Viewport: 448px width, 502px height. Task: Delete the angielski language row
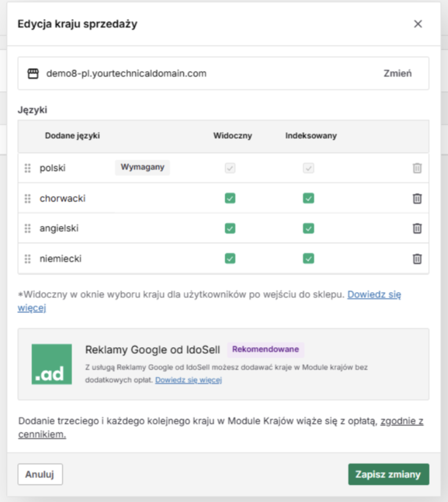click(417, 228)
